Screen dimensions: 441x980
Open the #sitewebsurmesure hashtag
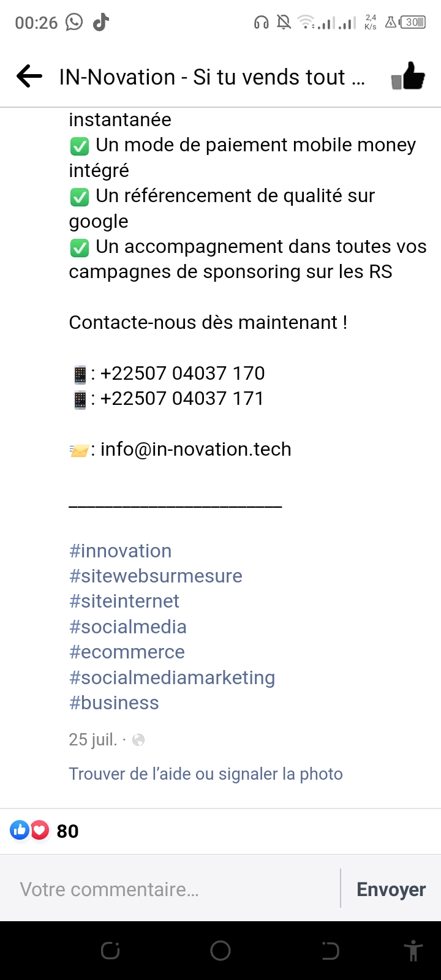point(156,576)
